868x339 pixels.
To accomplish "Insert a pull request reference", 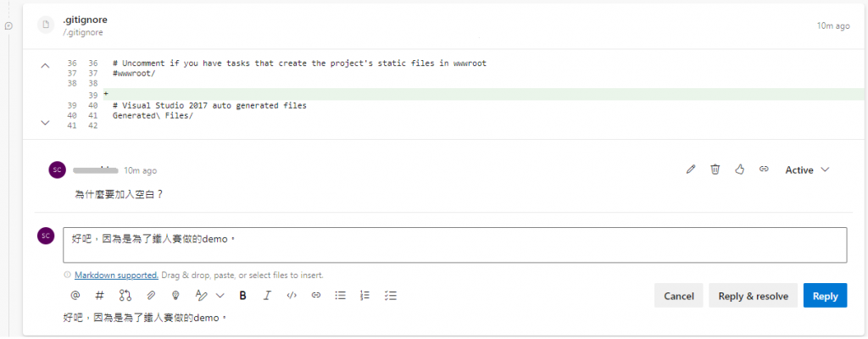I will pos(125,296).
